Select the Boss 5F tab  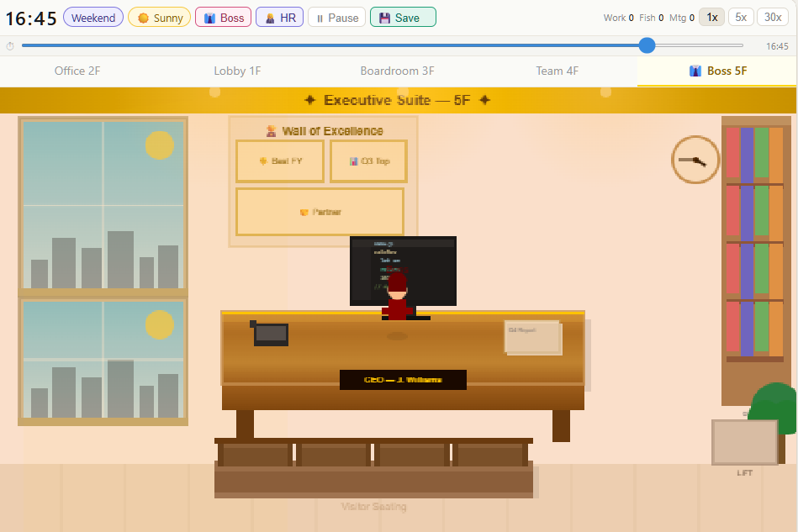pyautogui.click(x=717, y=71)
